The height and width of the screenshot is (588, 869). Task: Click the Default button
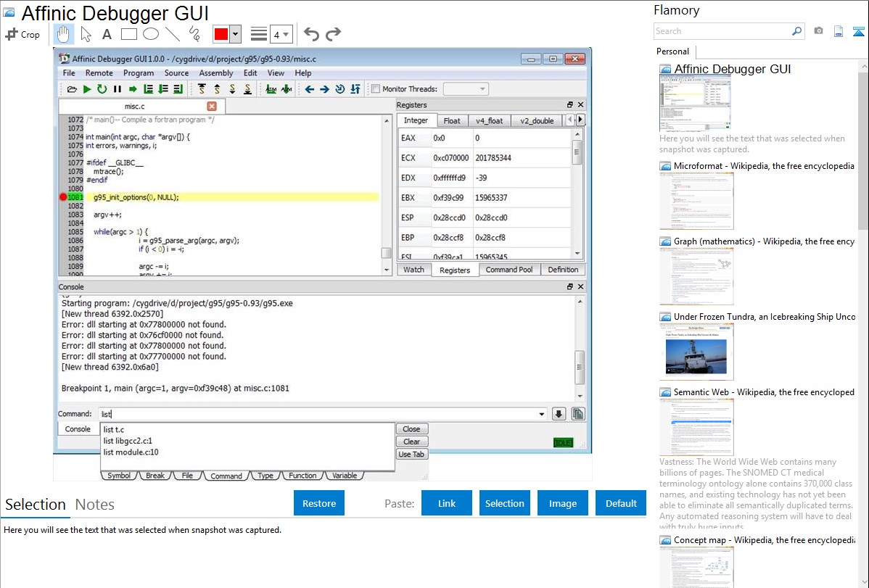click(621, 503)
